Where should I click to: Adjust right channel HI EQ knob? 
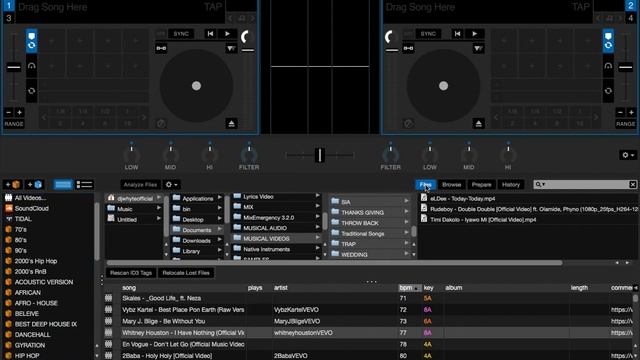point(508,155)
